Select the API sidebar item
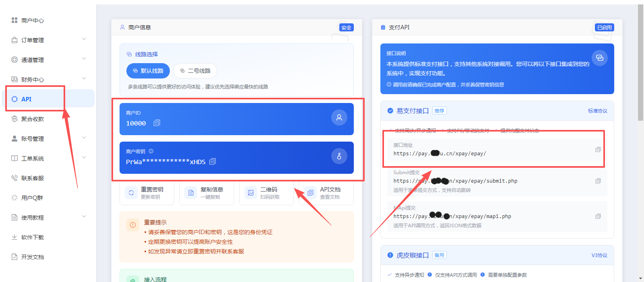Screen dimensions: 644x282 (x=48, y=99)
